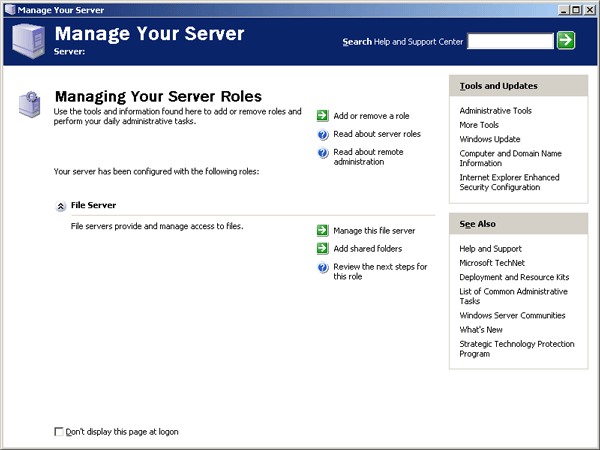
Task: Click help icon beside Review the next steps
Action: [x=323, y=267]
